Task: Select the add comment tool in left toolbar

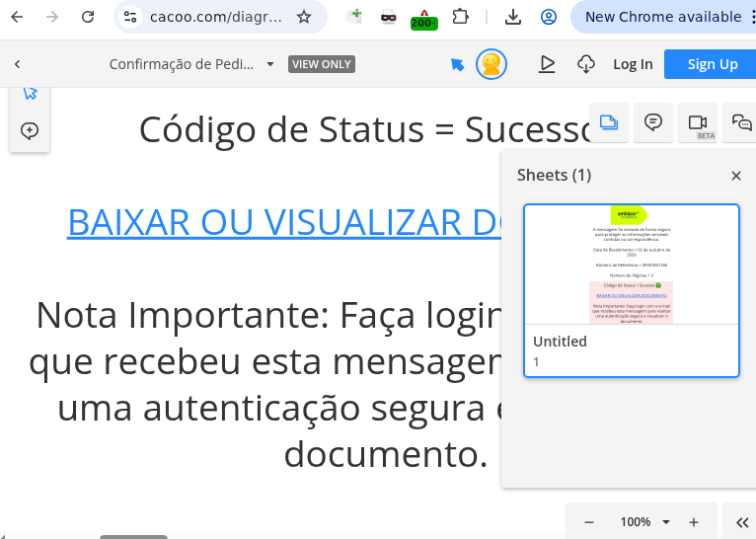Action: 30,130
